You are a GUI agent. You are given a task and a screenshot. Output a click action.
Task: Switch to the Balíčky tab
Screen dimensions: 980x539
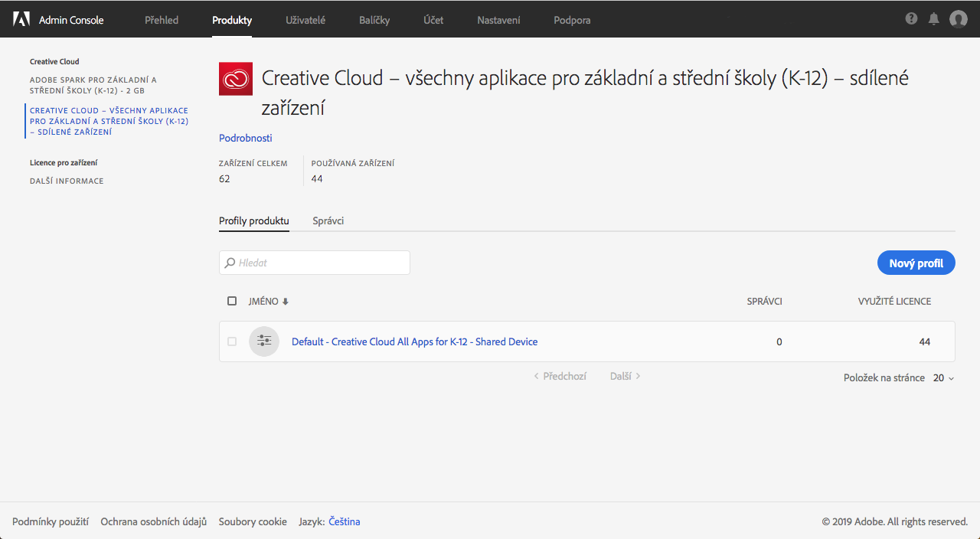pos(374,20)
